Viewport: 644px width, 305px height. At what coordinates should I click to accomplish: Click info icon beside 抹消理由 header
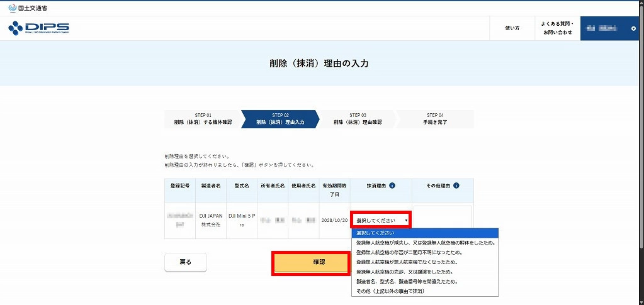[x=392, y=186]
